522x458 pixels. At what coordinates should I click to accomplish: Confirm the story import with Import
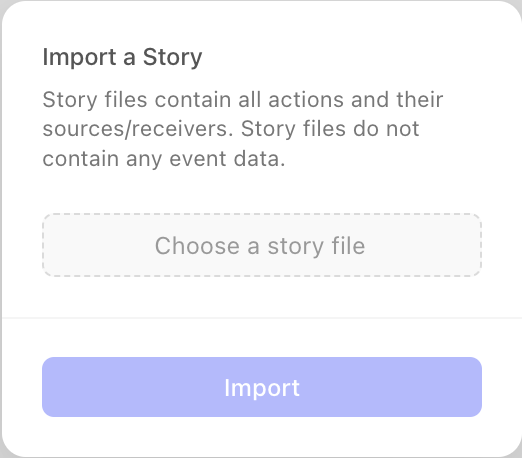pyautogui.click(x=262, y=387)
